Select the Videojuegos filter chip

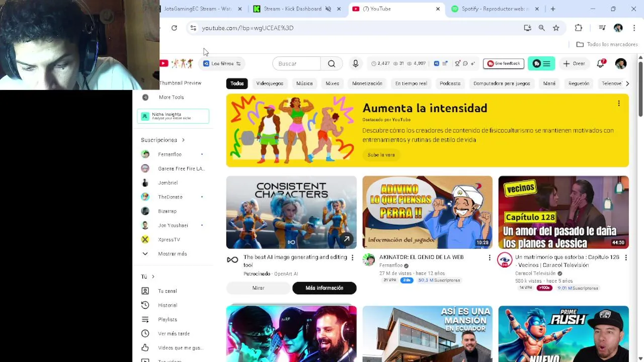tap(270, 83)
